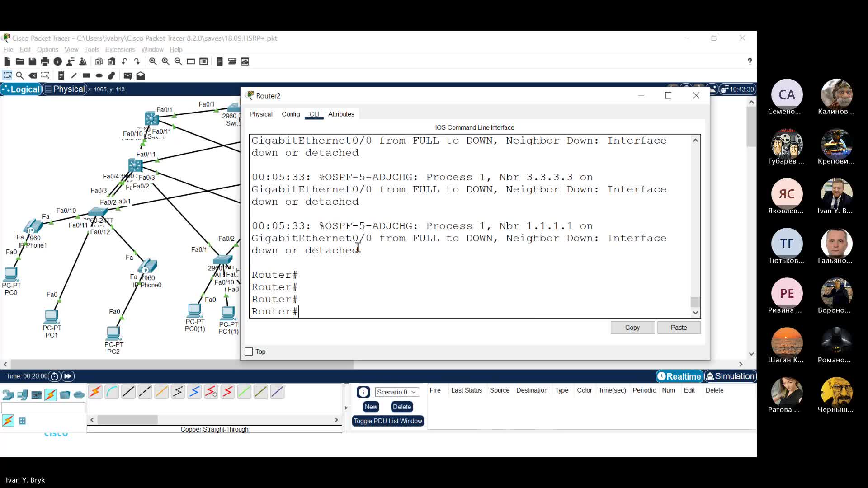Choose the blue Serial DCE cable
This screenshot has width=868, height=488.
pos(194,392)
